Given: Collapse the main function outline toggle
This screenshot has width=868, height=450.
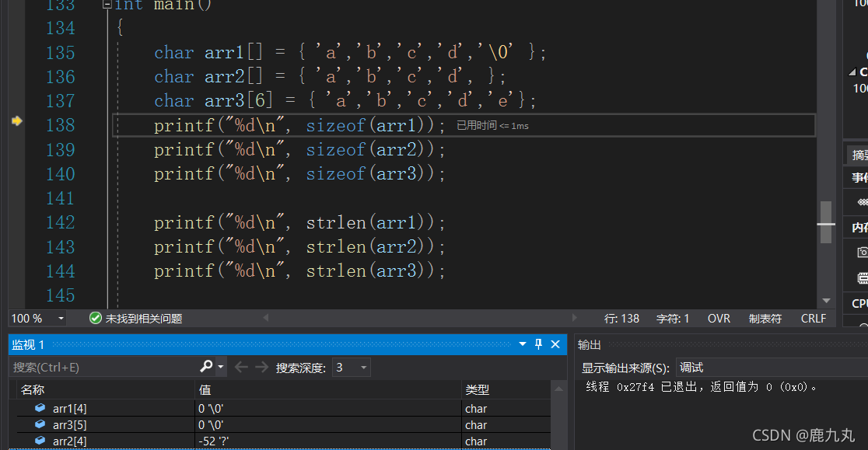Looking at the screenshot, I should coord(107,5).
